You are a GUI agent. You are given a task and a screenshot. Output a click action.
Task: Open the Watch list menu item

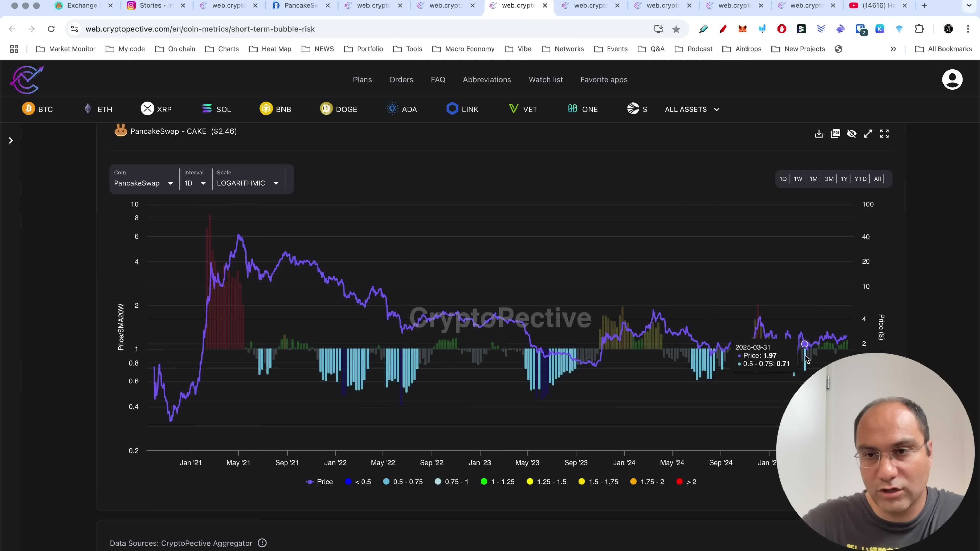(x=546, y=80)
